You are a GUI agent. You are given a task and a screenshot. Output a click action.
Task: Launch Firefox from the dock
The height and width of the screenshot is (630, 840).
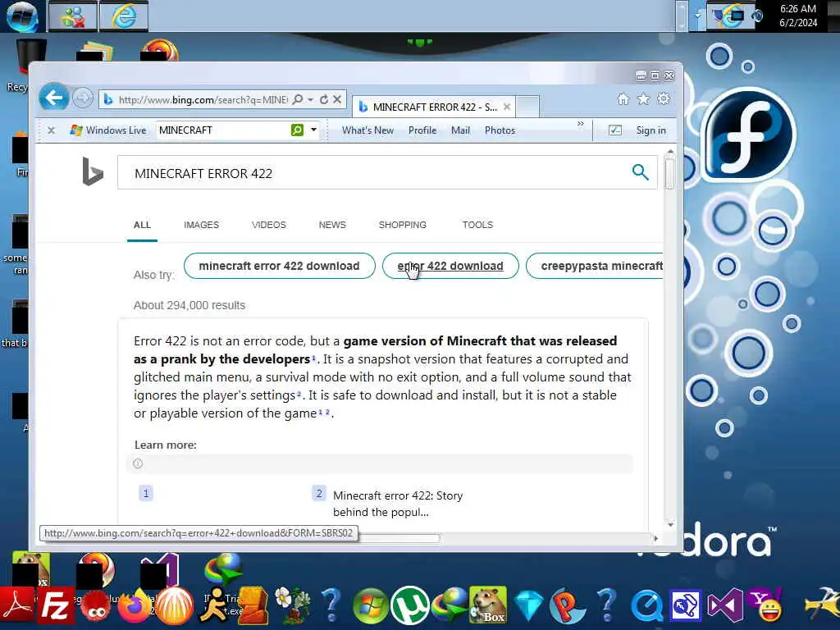[135, 606]
